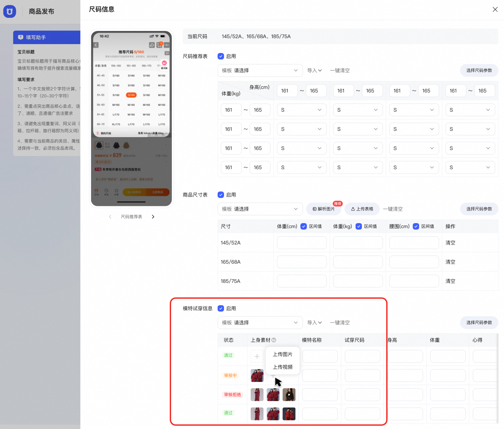Click video thumbnail in 审核拒绝 row
The width and height of the screenshot is (504, 429).
point(289,394)
